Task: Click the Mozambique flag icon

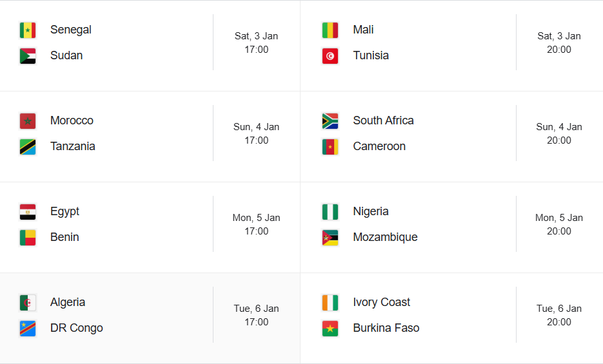Action: click(x=330, y=238)
